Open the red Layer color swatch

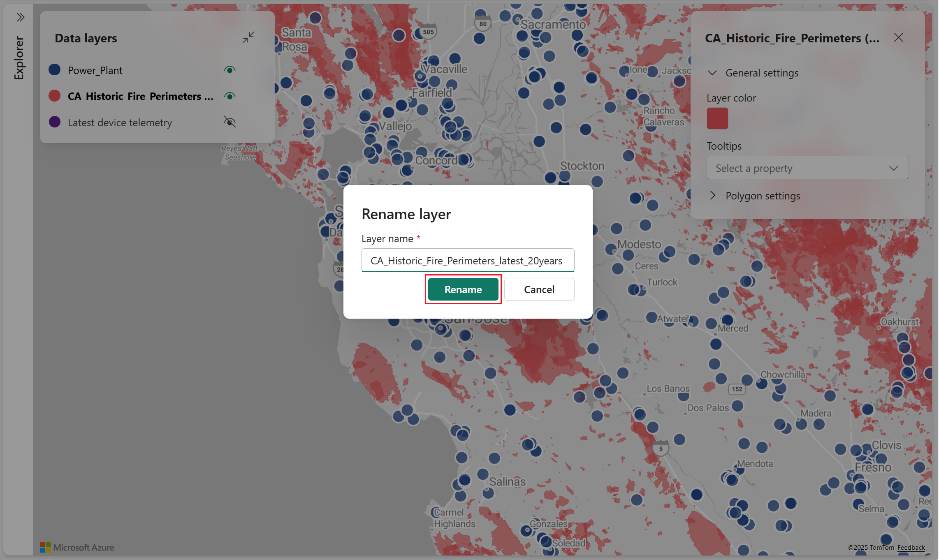pyautogui.click(x=717, y=118)
